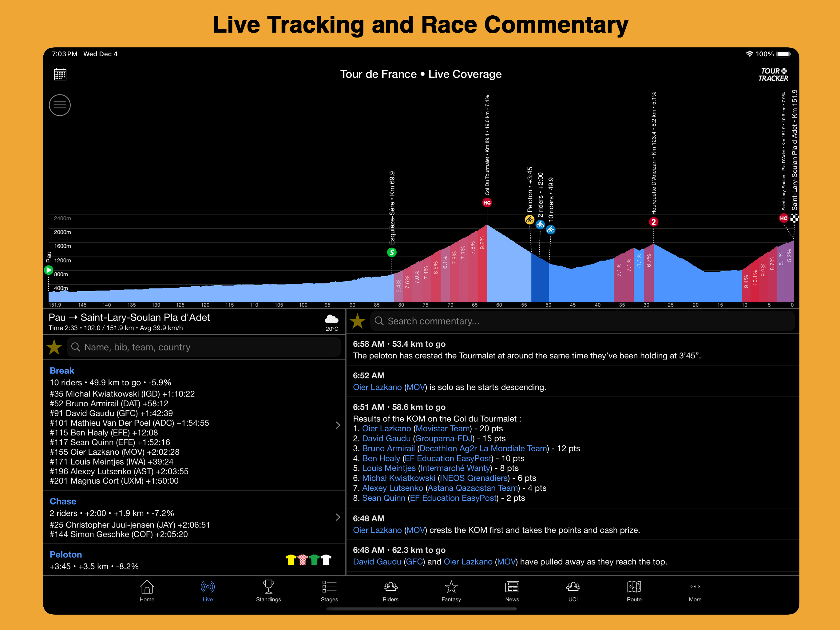Tap the cloudy weather icon
Image resolution: width=840 pixels, height=630 pixels.
(331, 319)
